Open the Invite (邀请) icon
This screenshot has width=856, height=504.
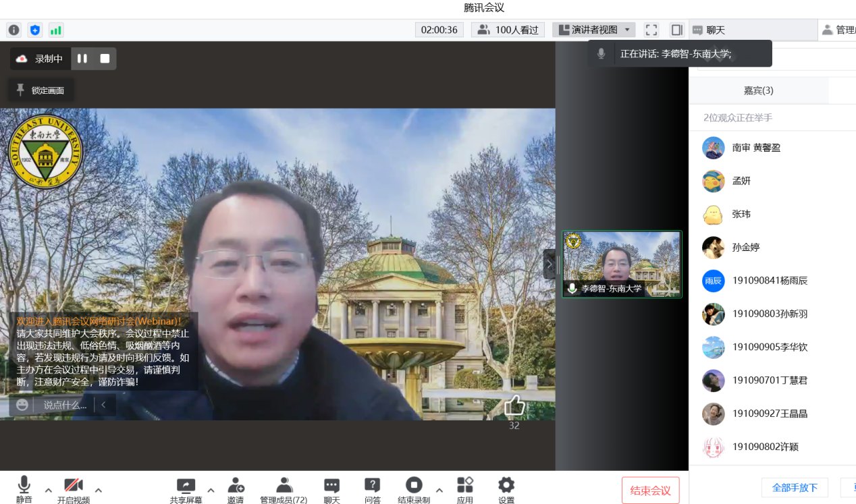[236, 490]
